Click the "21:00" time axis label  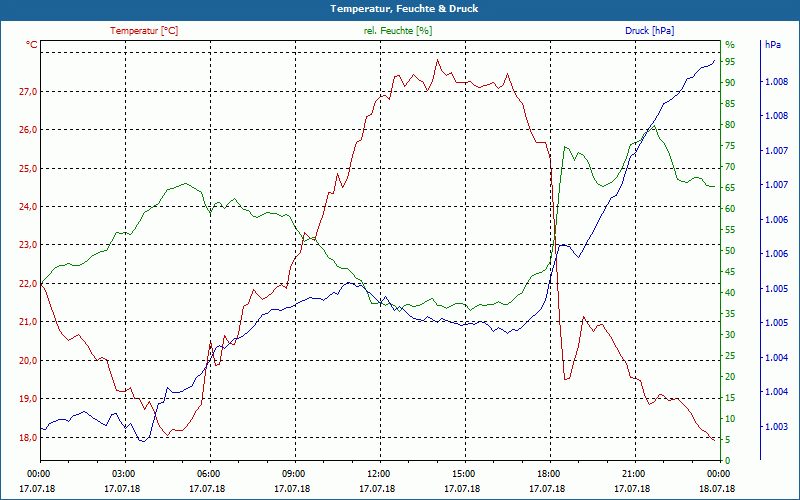tap(633, 473)
